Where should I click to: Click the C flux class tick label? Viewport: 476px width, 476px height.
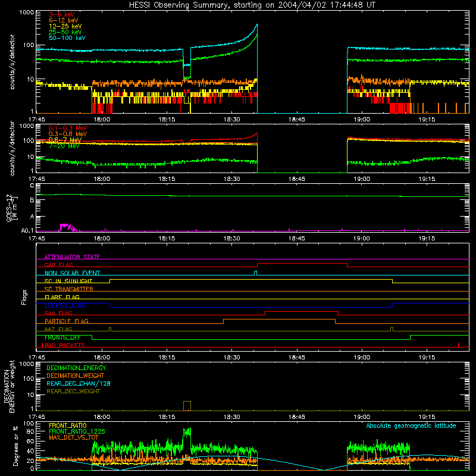pyautogui.click(x=32, y=186)
